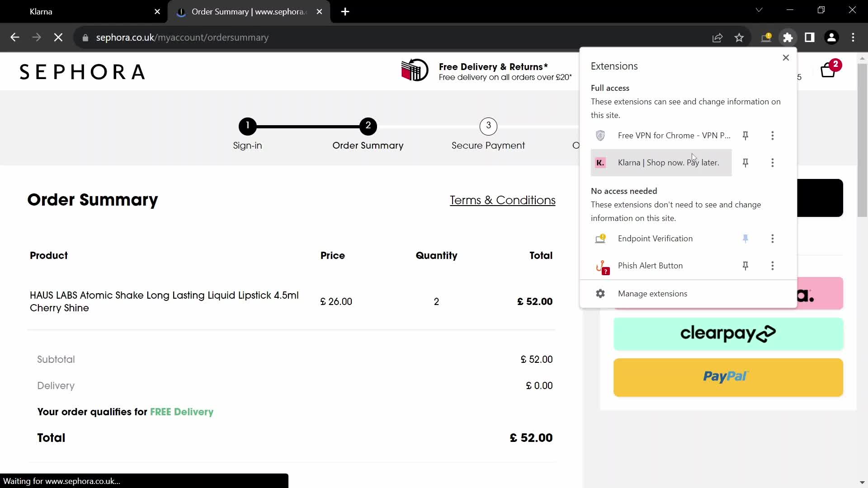
Task: Select the Secure Payment step 3
Action: coord(488,134)
